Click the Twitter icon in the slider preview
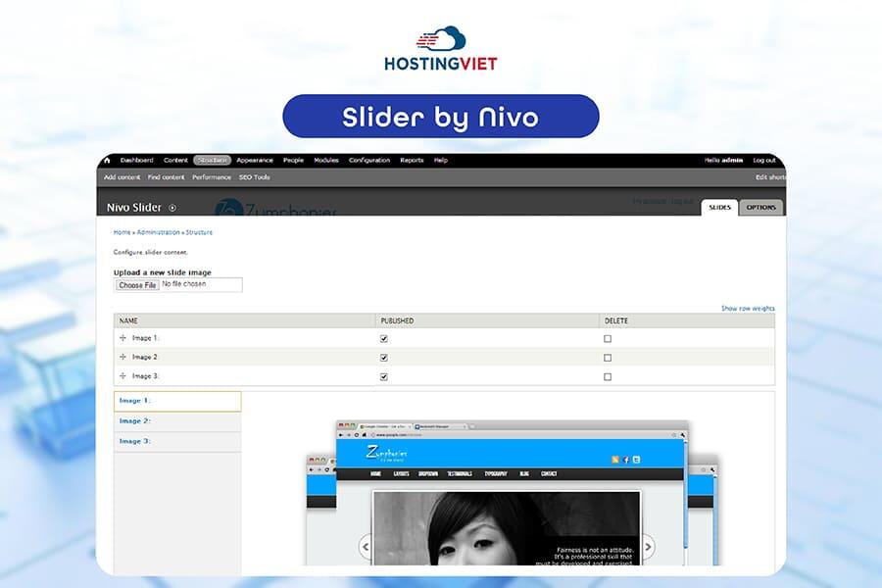 (637, 459)
